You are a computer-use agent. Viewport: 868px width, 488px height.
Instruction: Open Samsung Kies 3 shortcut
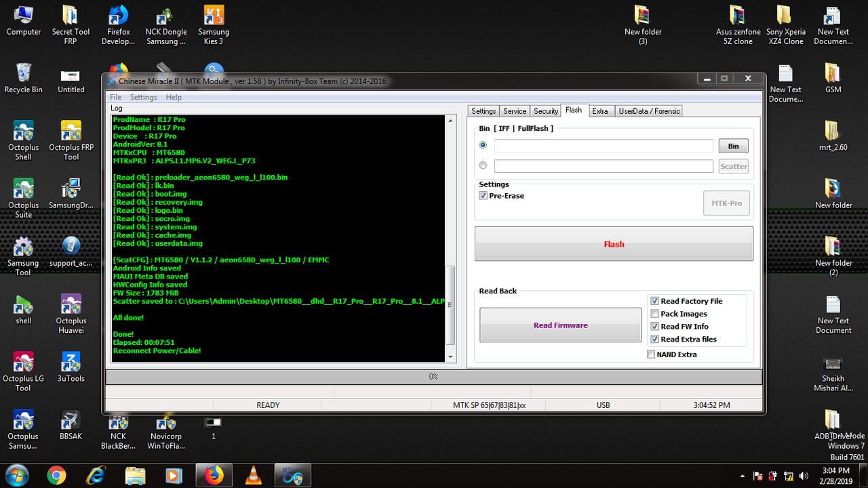point(214,25)
